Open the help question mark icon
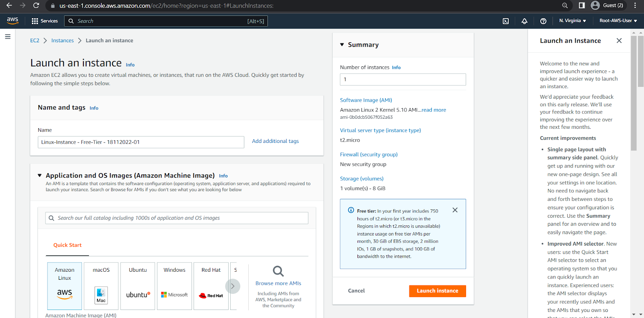The height and width of the screenshot is (318, 644). point(543,21)
